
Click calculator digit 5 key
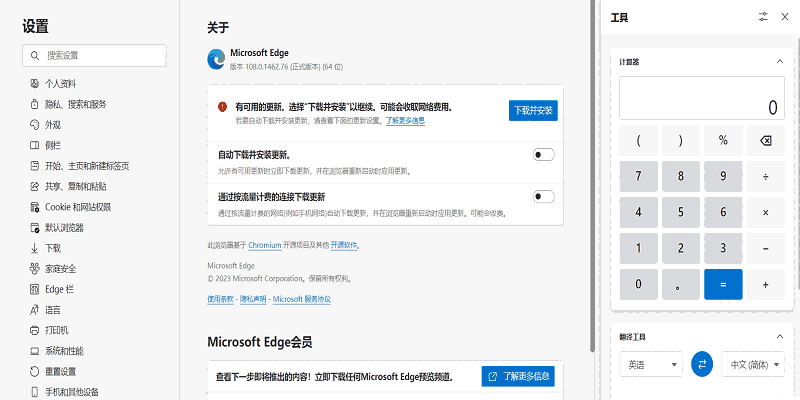[x=681, y=212]
